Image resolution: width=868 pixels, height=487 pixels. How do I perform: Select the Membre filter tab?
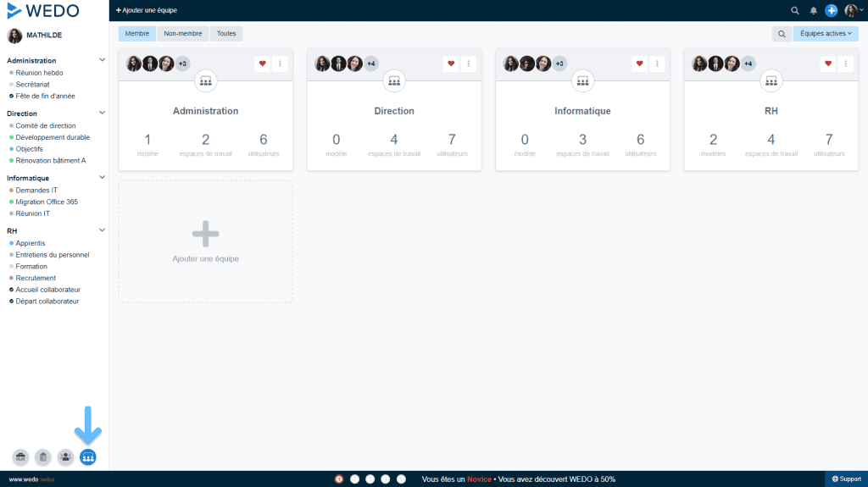[136, 34]
